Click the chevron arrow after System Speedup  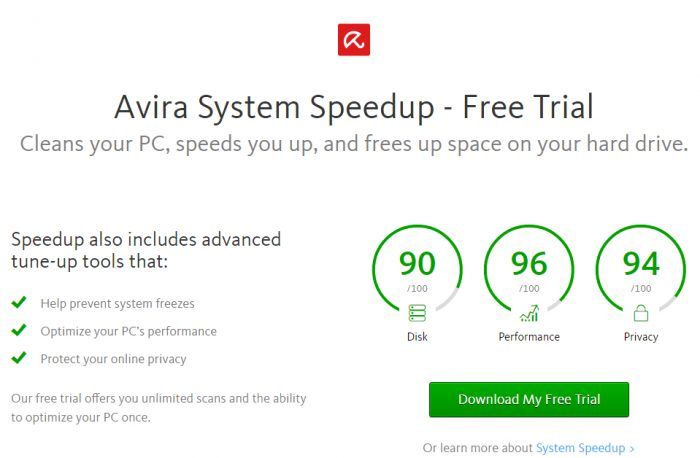coord(632,448)
